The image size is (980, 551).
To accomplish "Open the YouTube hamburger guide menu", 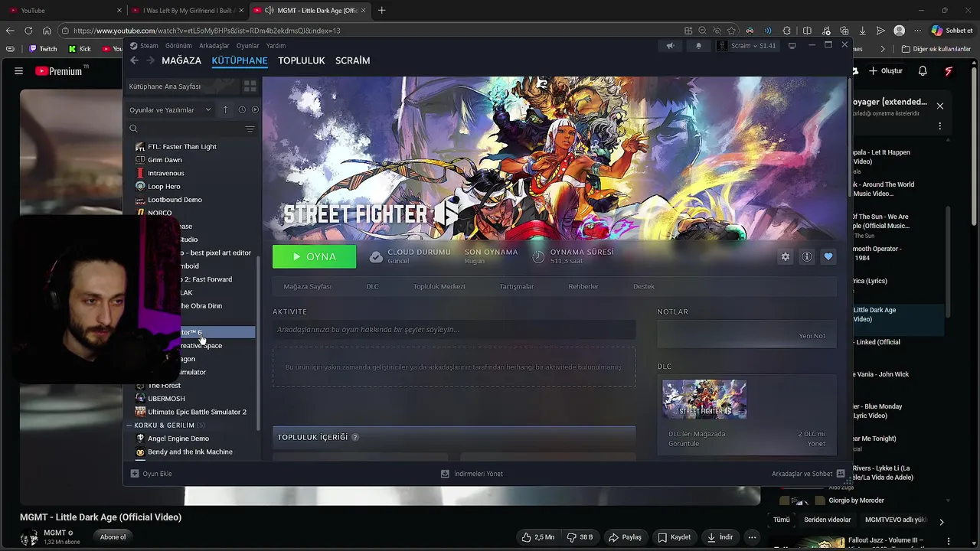I will (18, 71).
